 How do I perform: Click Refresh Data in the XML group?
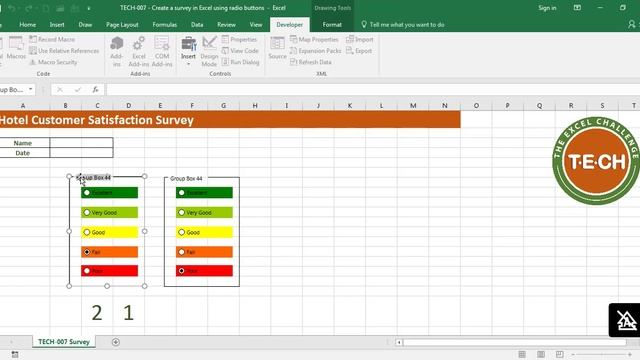(x=311, y=62)
